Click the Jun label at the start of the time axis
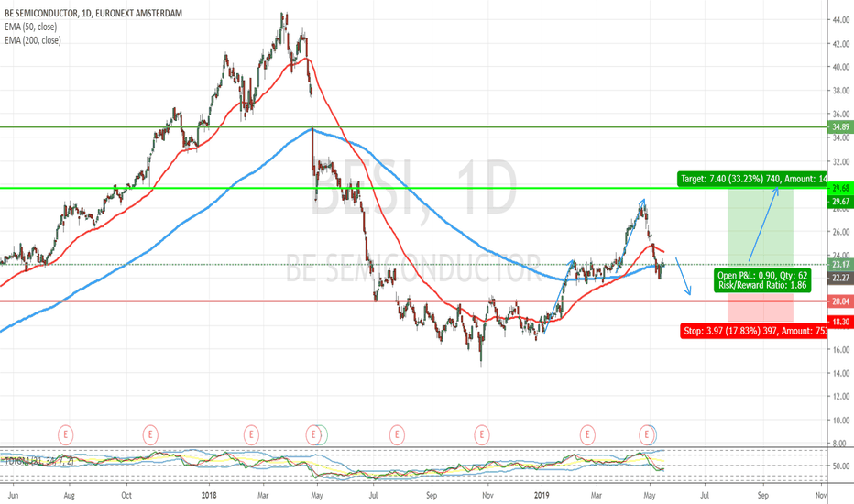Viewport: 854px width, 504px height. (14, 495)
